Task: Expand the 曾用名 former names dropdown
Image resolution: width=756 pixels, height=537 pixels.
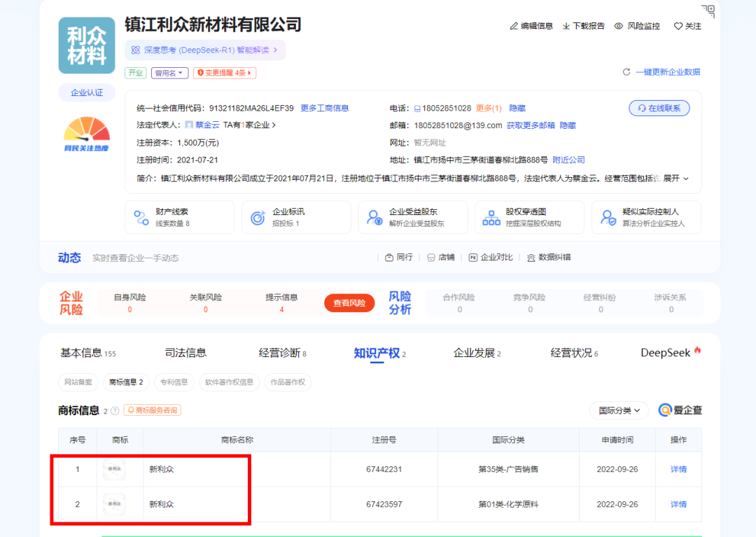Action: tap(170, 73)
